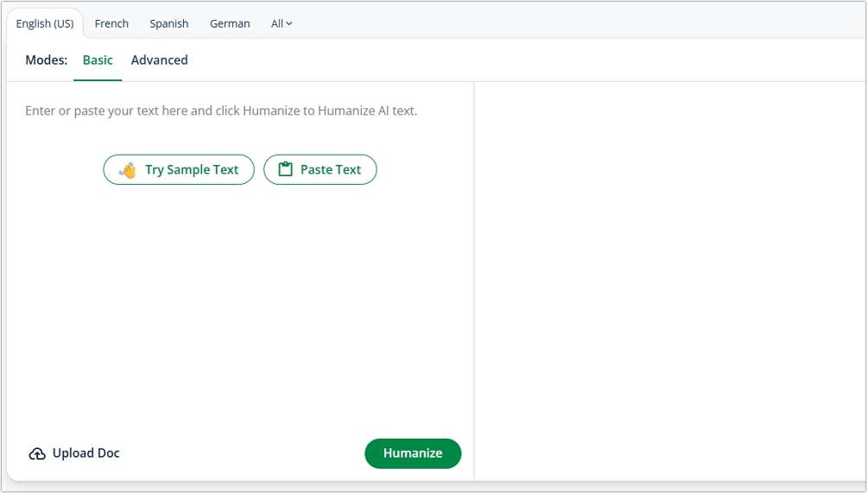This screenshot has height=494, width=868.
Task: Switch to Advanced mode
Action: (159, 60)
